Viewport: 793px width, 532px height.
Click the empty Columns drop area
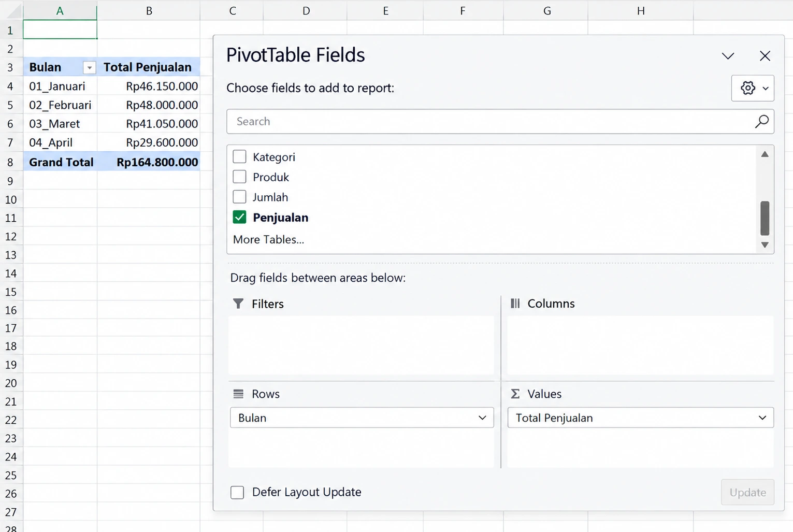pyautogui.click(x=640, y=345)
